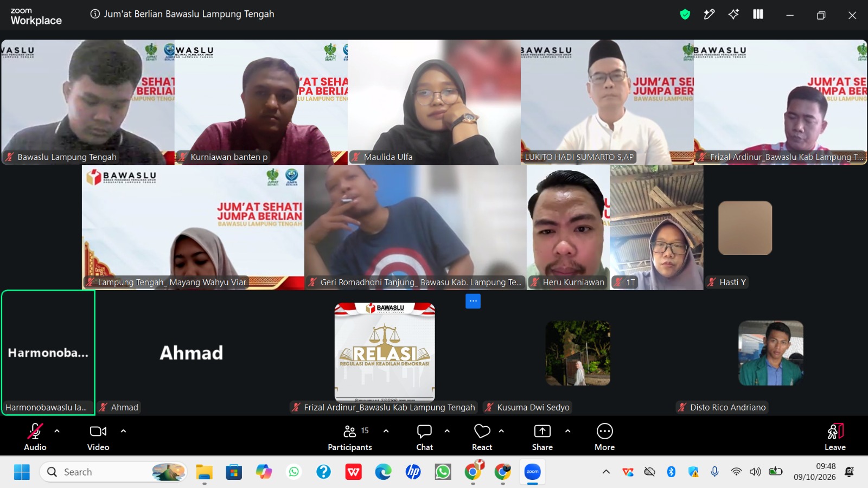Click Kurniawan banten p name label
Image resolution: width=868 pixels, height=488 pixels.
(229, 157)
